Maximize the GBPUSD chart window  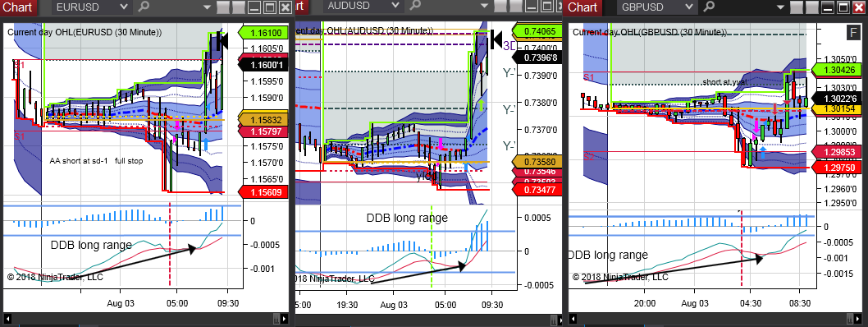pyautogui.click(x=843, y=7)
